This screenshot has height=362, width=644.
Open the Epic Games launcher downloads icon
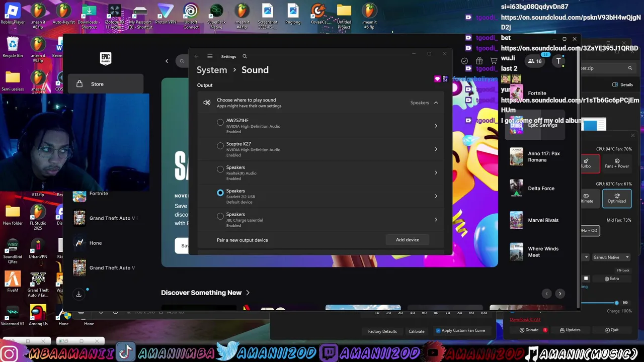[78, 294]
